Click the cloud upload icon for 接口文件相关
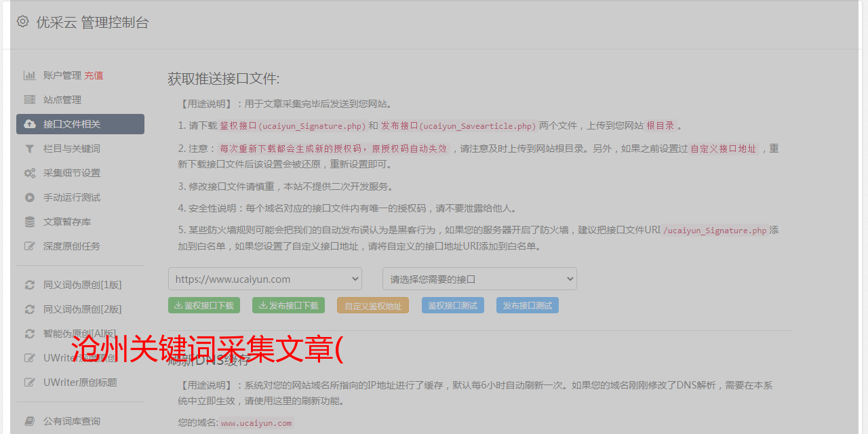 [30, 124]
